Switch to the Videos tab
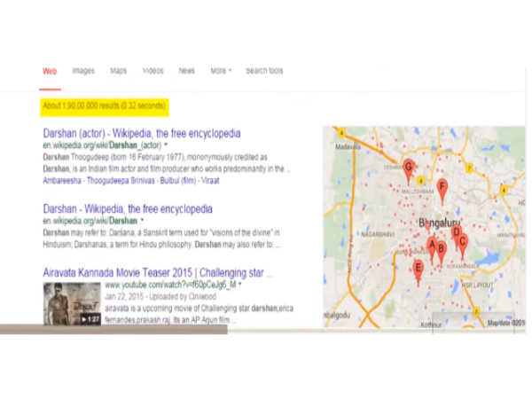Image resolution: width=532 pixels, height=399 pixels. (x=153, y=71)
